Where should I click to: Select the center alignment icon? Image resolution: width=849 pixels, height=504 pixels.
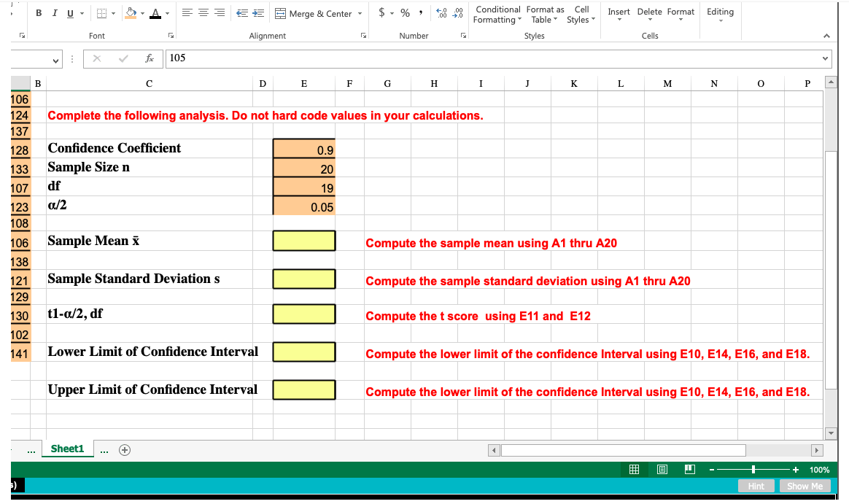[x=202, y=11]
